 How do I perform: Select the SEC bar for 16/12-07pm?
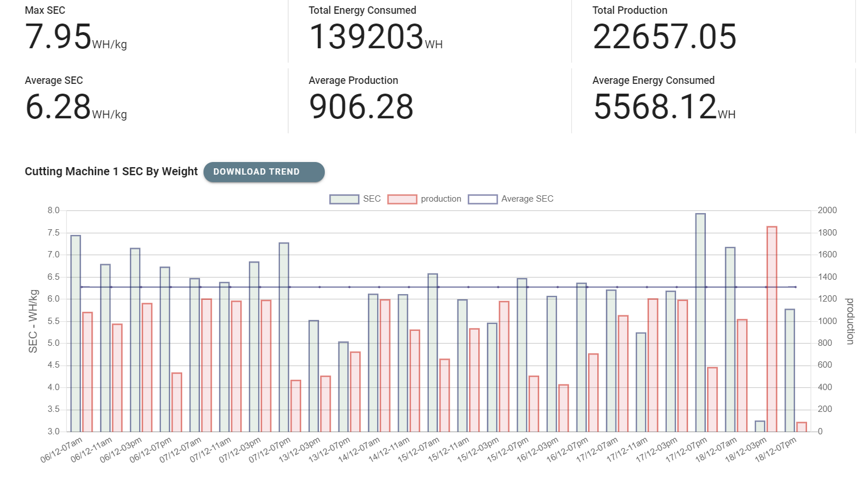(x=582, y=358)
